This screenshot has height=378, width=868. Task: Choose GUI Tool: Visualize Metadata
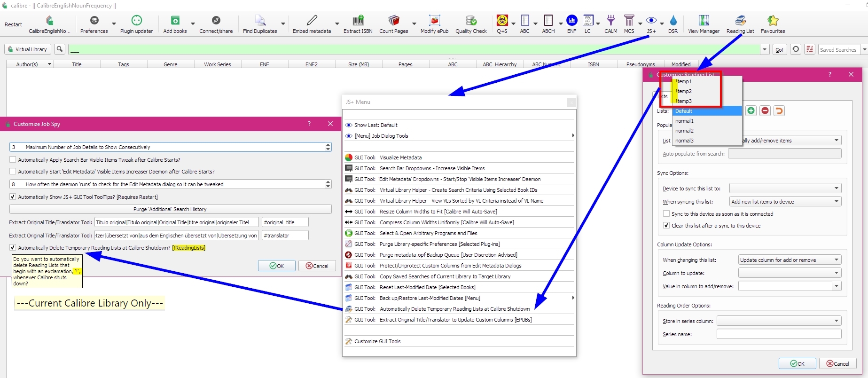[459, 157]
